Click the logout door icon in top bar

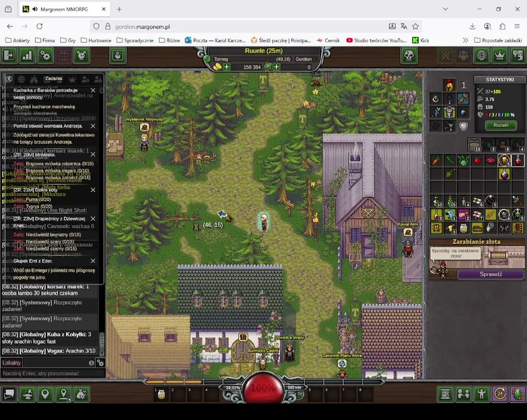click(9, 55)
